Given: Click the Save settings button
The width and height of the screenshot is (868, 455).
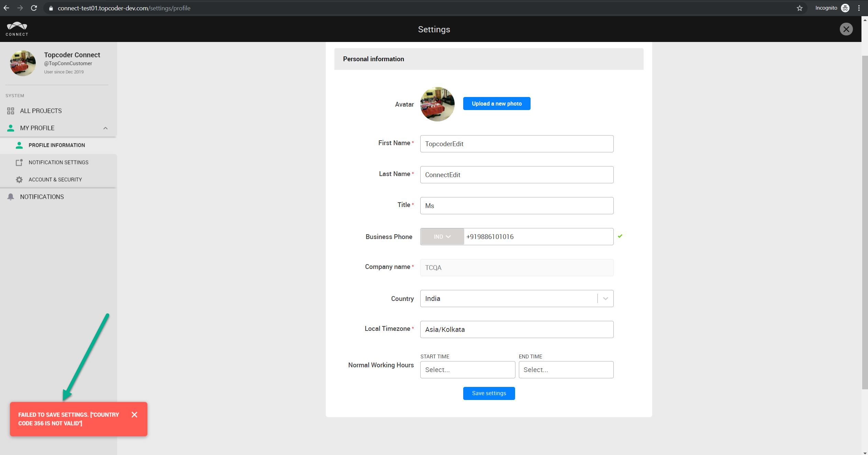Looking at the screenshot, I should coord(489,393).
